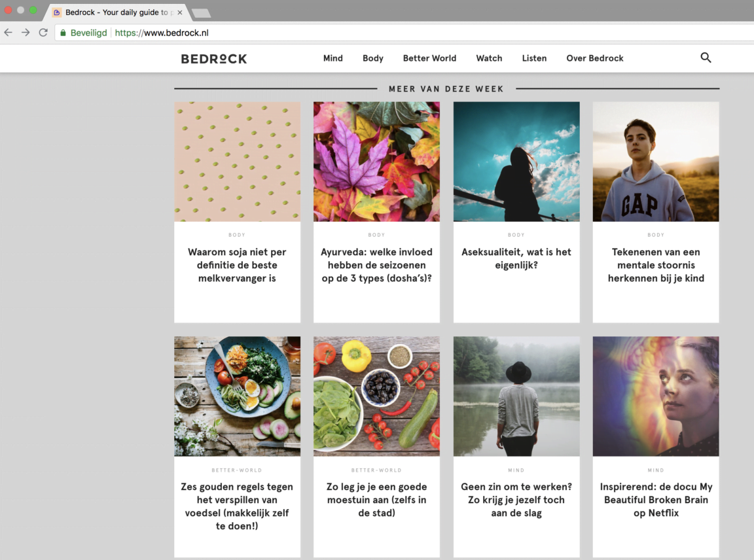Open the soja melkvervanger article headline

click(x=237, y=265)
